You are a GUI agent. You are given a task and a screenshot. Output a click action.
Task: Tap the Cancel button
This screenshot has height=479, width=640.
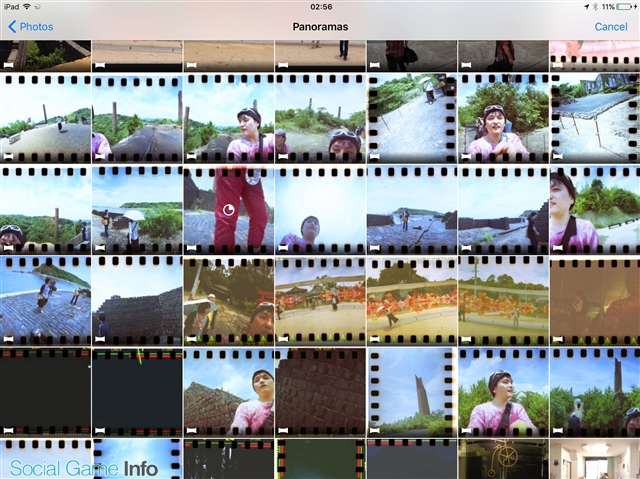tap(611, 27)
